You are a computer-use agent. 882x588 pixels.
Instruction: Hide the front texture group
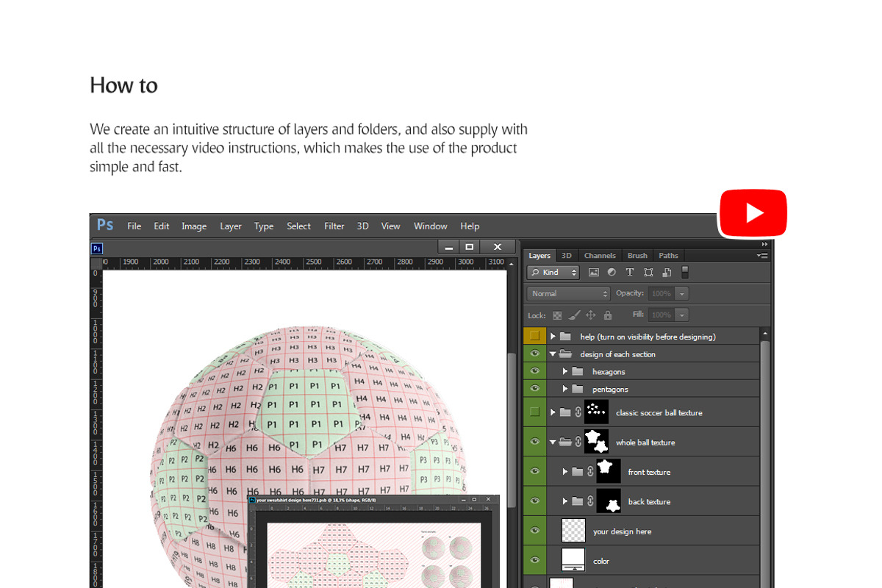(534, 471)
